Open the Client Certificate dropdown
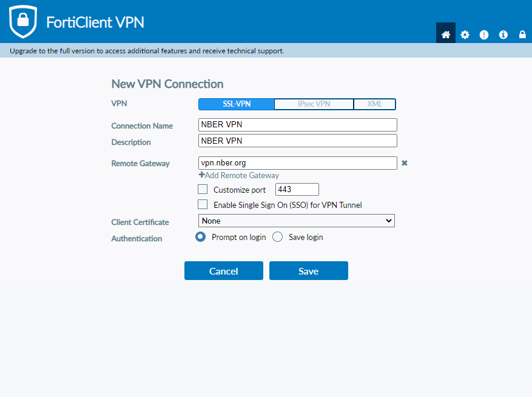The width and height of the screenshot is (532, 397). pyautogui.click(x=297, y=221)
